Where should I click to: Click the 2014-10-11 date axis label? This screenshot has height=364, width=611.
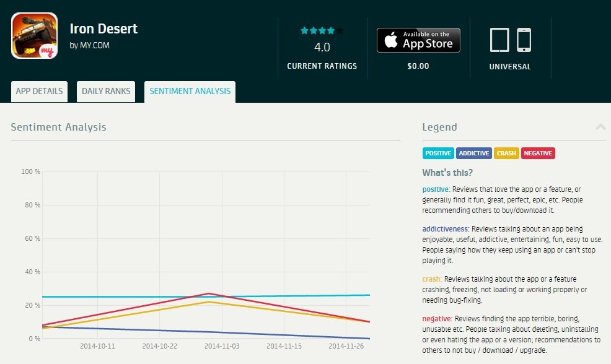[x=97, y=346]
